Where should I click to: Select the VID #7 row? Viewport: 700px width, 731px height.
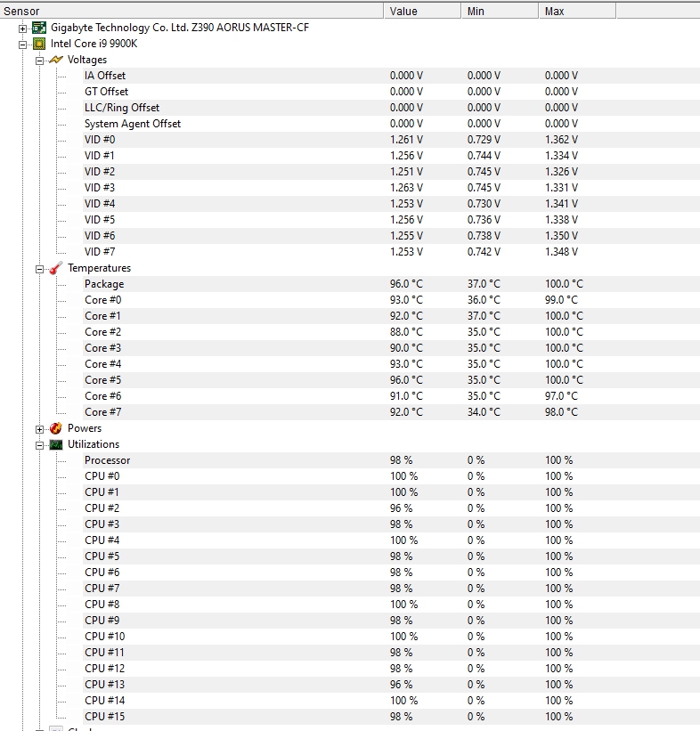(391, 252)
